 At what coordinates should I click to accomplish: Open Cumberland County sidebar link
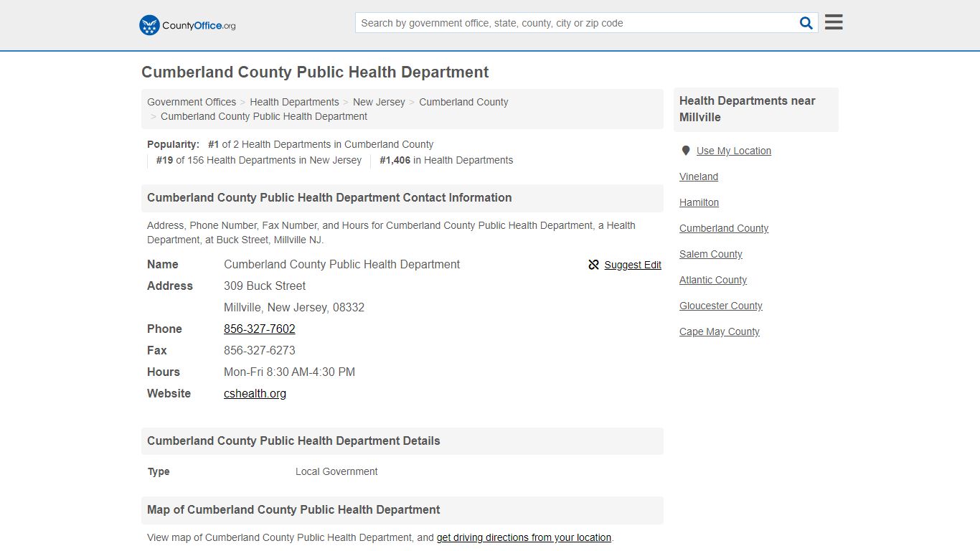click(x=724, y=228)
